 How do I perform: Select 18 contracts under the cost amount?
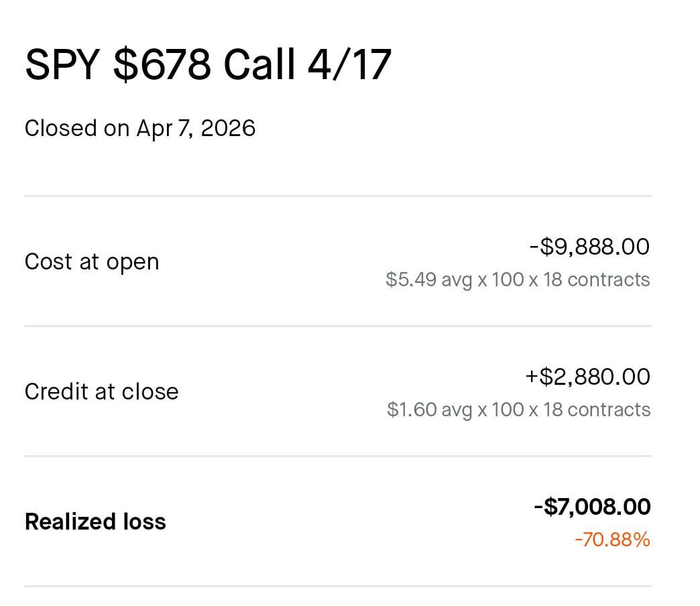596,280
